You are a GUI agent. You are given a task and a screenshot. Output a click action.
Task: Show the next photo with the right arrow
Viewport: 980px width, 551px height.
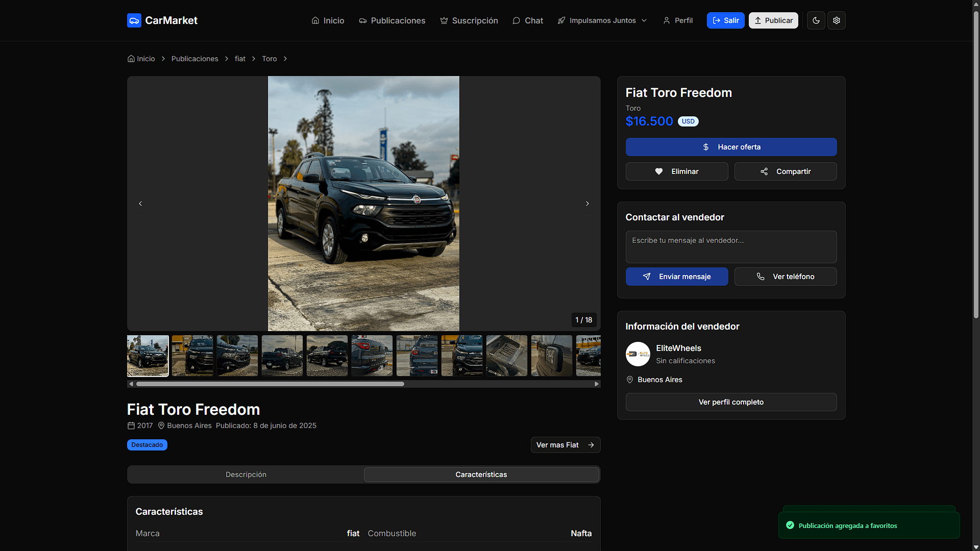[587, 204]
